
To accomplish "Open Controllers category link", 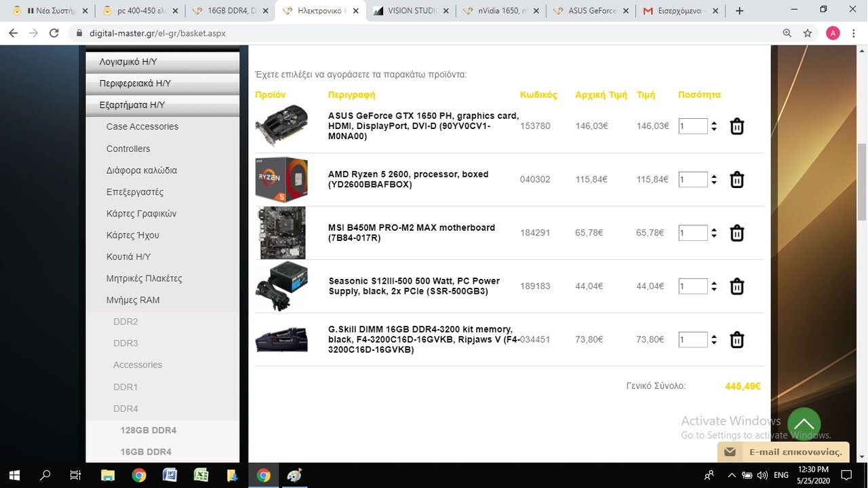I will click(128, 149).
